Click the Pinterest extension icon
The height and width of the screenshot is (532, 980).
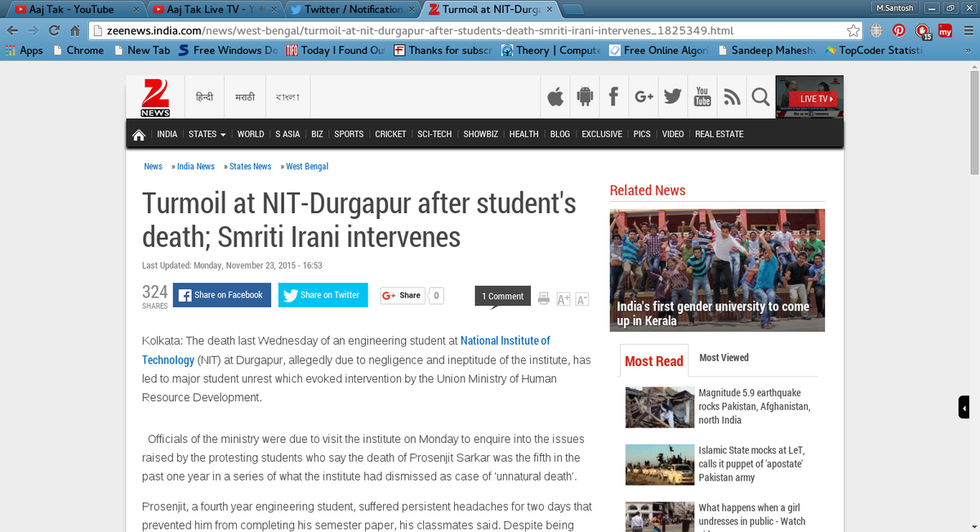click(898, 30)
